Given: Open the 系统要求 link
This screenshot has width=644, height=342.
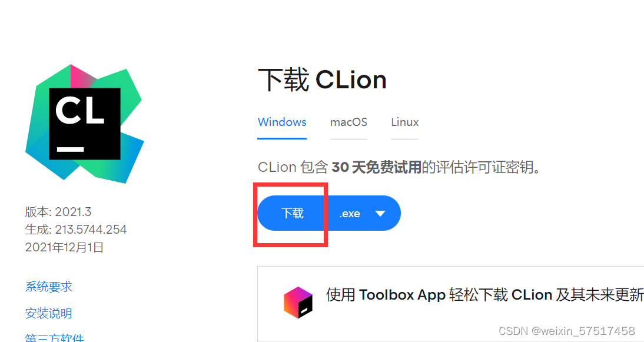Looking at the screenshot, I should tap(49, 287).
